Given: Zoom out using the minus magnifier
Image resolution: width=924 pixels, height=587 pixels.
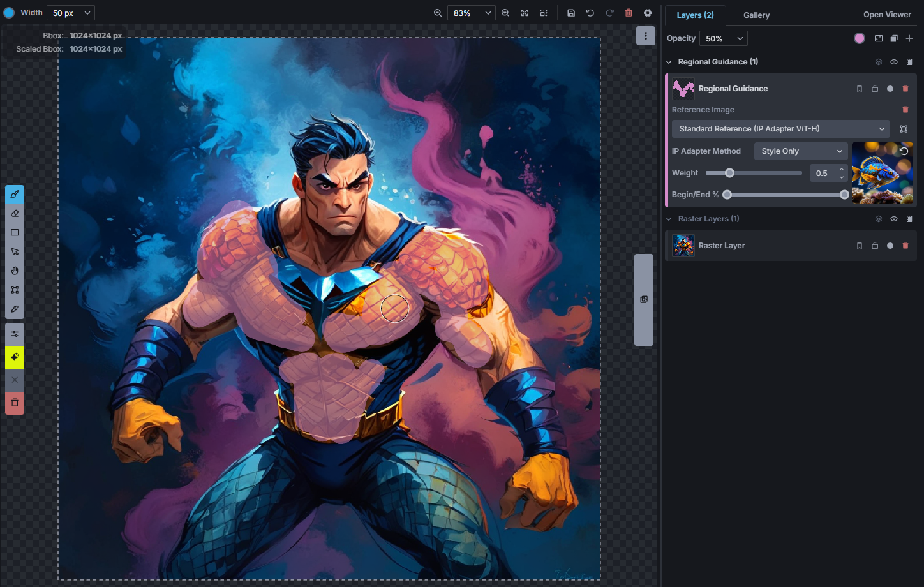Looking at the screenshot, I should [x=438, y=13].
